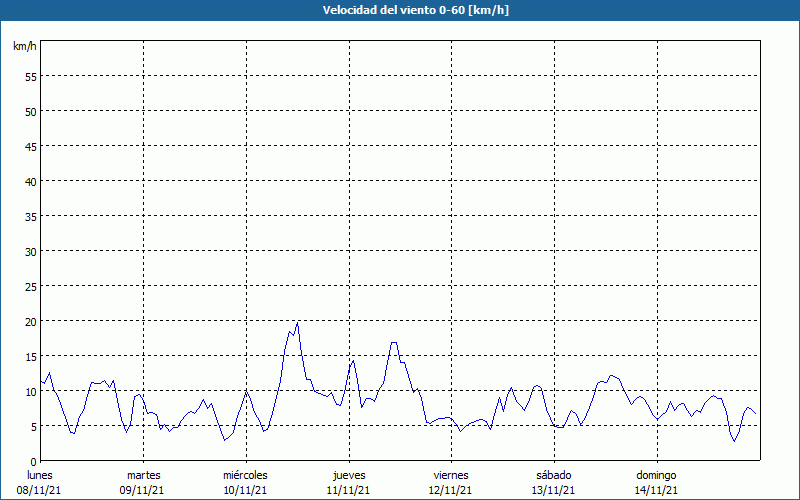Click the 'miércoles' day label
800x500 pixels.
pos(245,475)
